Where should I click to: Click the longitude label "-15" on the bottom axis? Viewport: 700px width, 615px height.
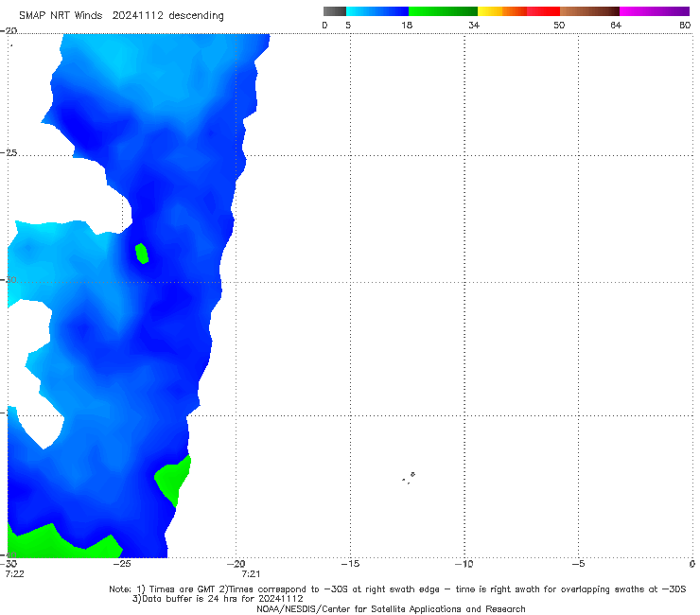pos(350,564)
